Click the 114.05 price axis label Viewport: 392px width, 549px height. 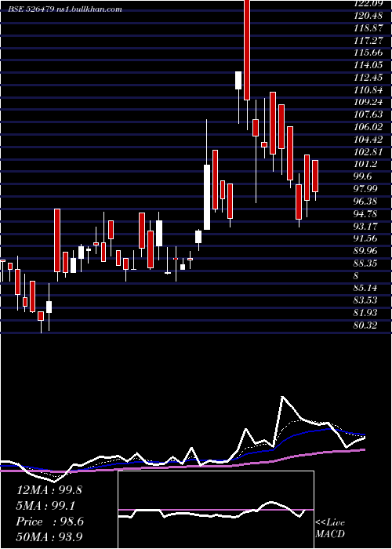pyautogui.click(x=367, y=65)
